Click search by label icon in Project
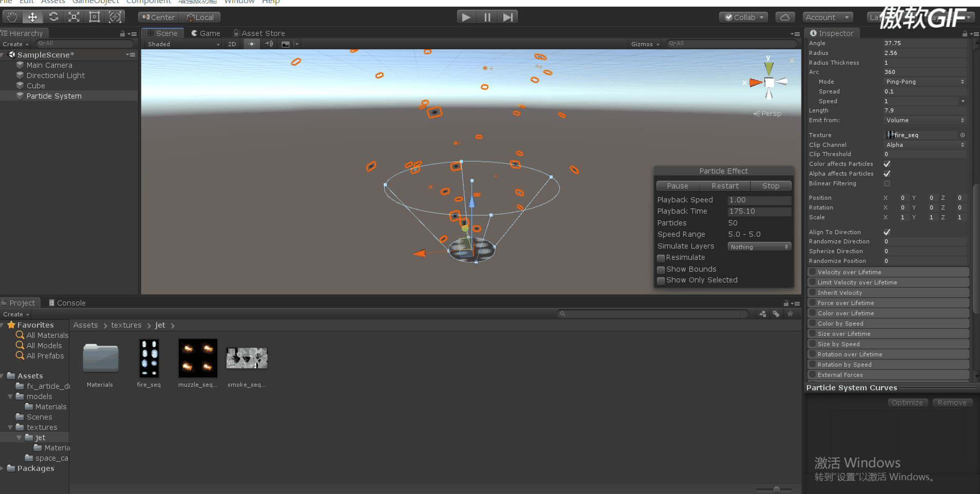 (x=776, y=314)
